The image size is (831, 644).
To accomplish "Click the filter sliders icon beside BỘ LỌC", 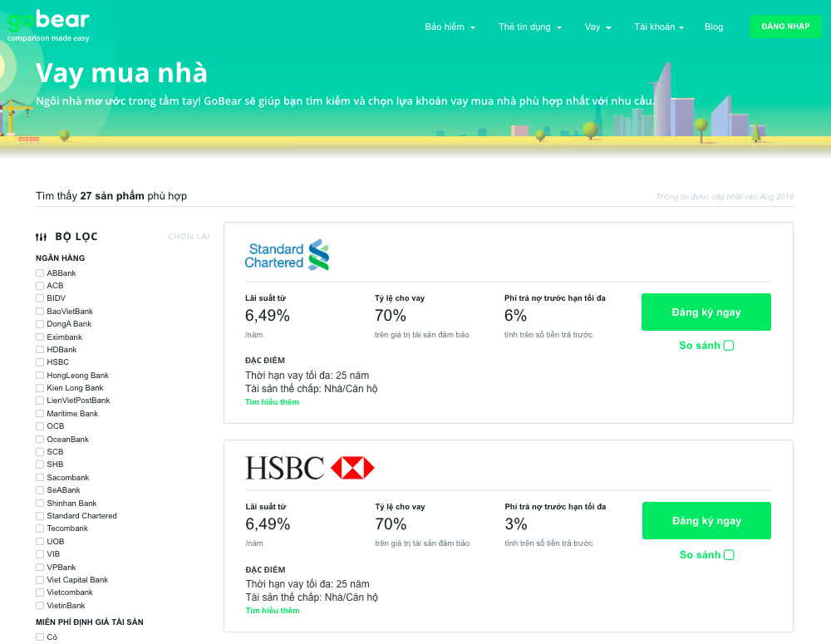I will click(x=41, y=237).
